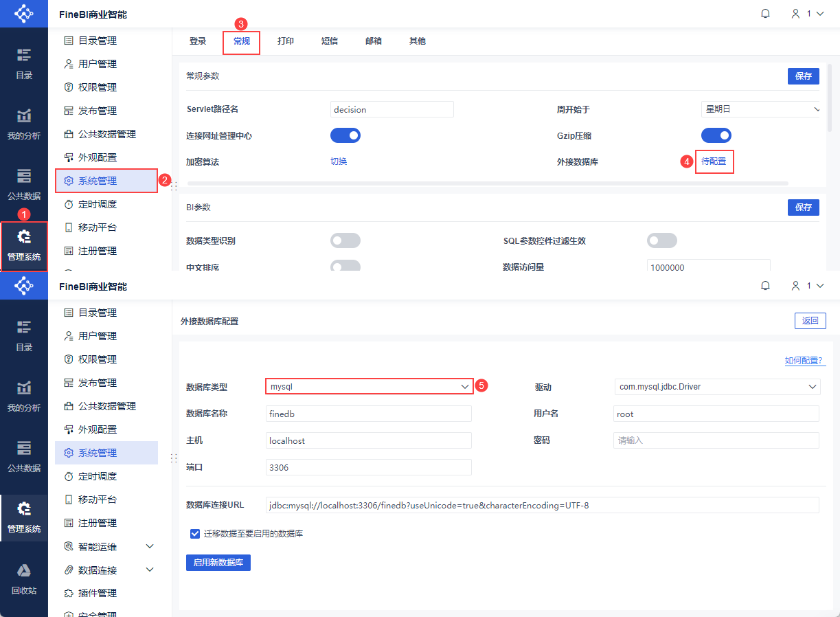
Task: Click the Servlet路径名 field containing decision
Action: [392, 109]
